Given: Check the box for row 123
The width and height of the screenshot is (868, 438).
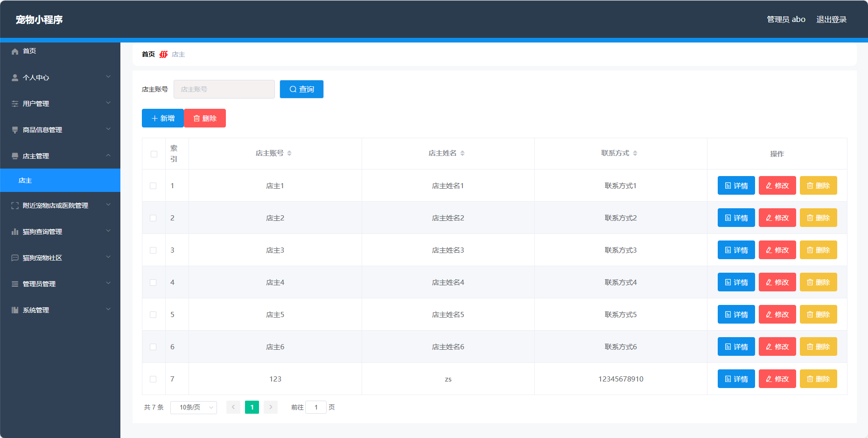Looking at the screenshot, I should click(153, 379).
